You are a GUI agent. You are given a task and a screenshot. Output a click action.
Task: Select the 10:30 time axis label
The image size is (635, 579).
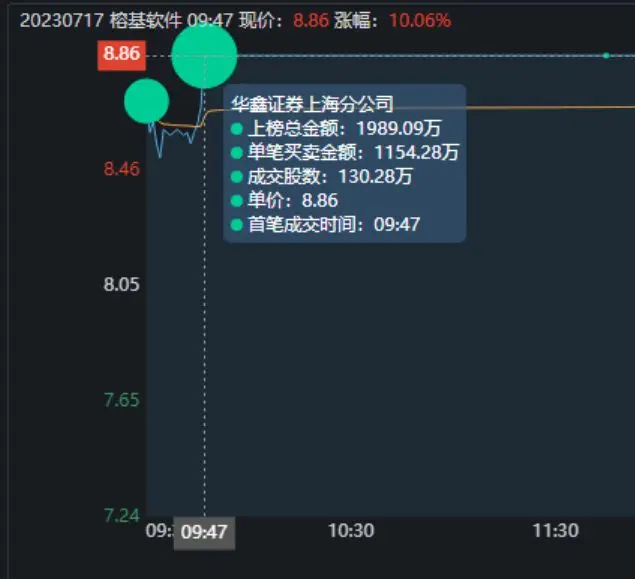point(351,531)
